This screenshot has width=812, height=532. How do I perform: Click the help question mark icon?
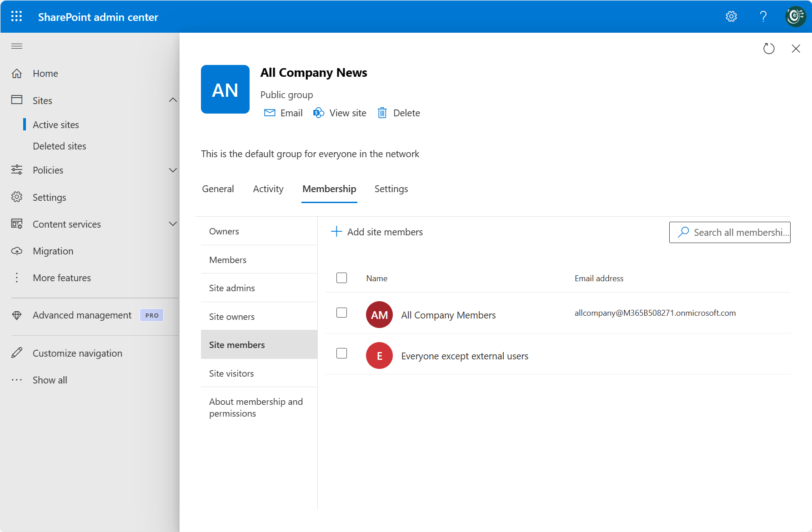click(x=763, y=17)
